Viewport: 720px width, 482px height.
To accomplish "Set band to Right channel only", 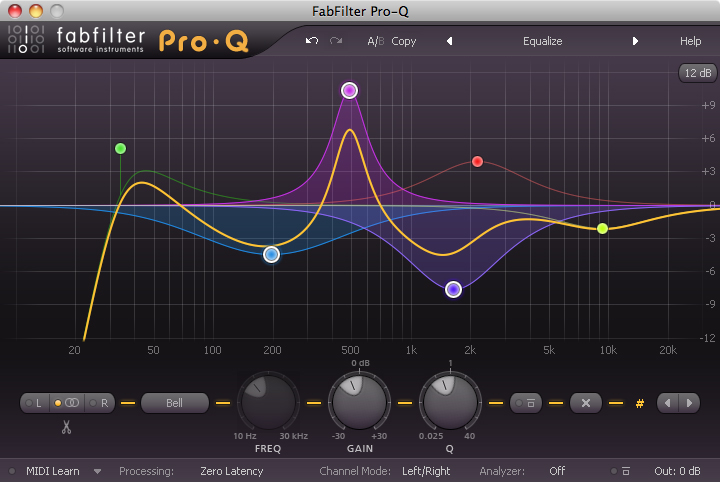I will pyautogui.click(x=100, y=403).
